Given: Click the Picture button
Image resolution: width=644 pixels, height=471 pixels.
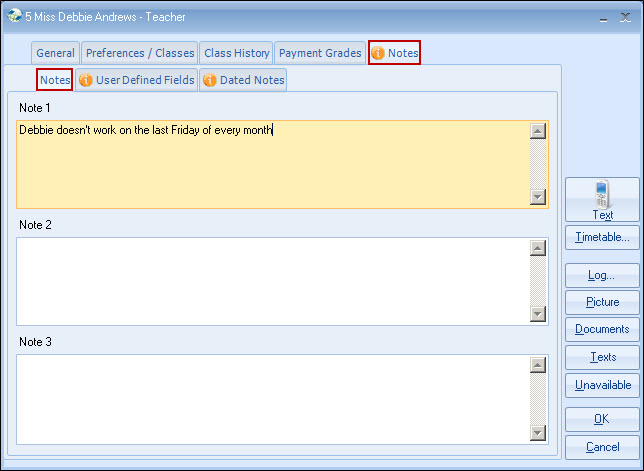Looking at the screenshot, I should pyautogui.click(x=602, y=302).
